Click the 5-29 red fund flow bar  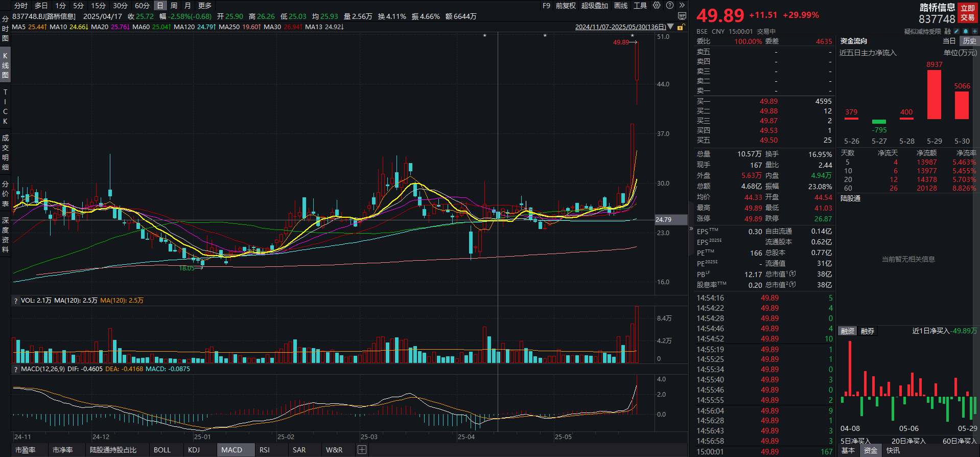coord(934,95)
